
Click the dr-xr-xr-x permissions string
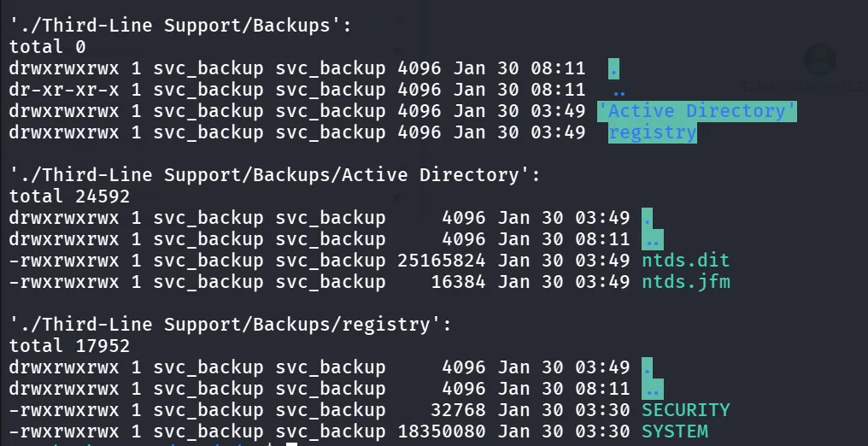(64, 90)
